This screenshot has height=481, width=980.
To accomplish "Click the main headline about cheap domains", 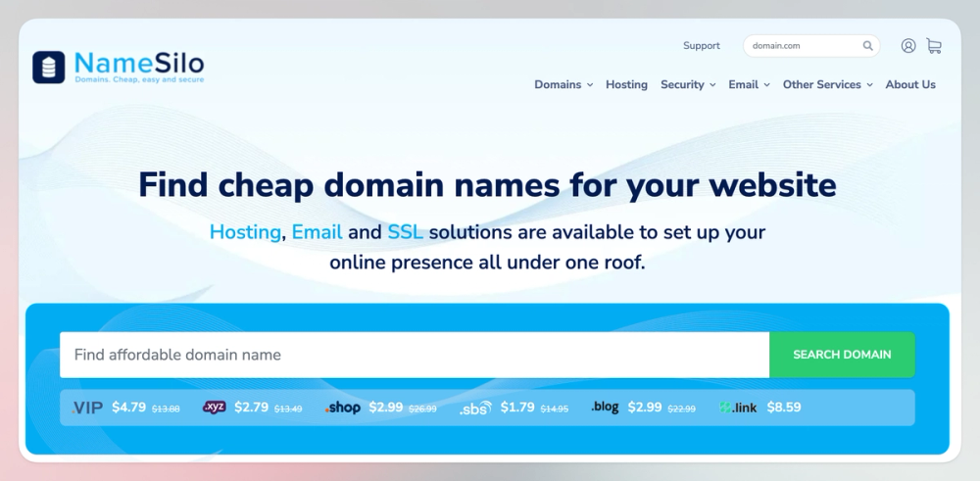I will 487,185.
